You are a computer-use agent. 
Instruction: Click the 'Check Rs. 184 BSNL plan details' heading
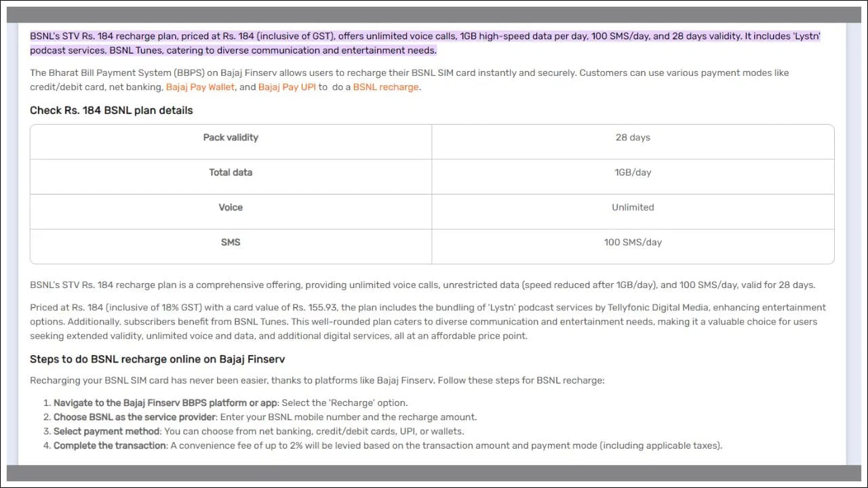(111, 110)
